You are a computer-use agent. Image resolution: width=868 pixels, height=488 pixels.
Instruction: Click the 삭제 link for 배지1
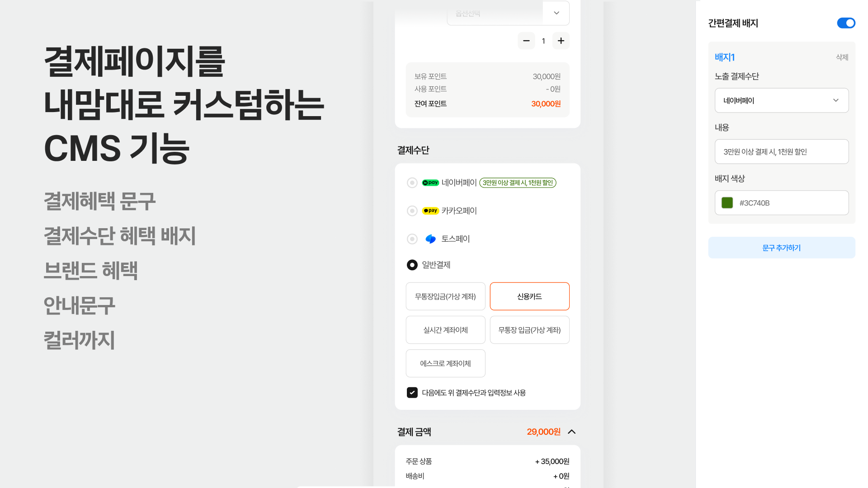[x=842, y=57]
